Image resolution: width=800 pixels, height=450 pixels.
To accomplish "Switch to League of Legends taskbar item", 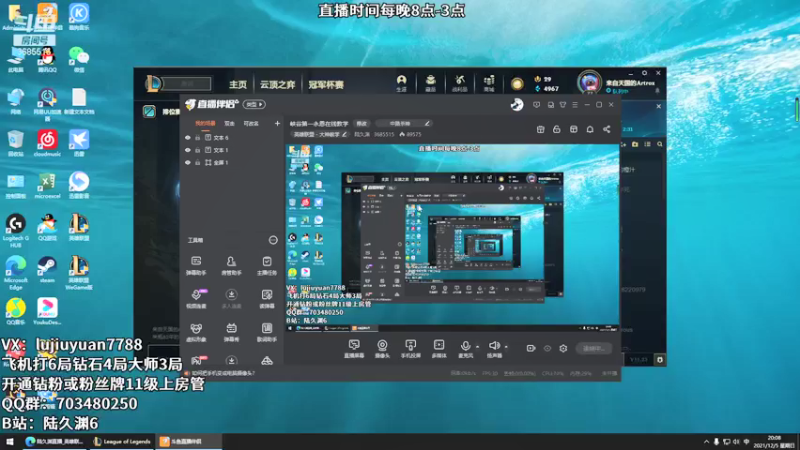I will (122, 441).
